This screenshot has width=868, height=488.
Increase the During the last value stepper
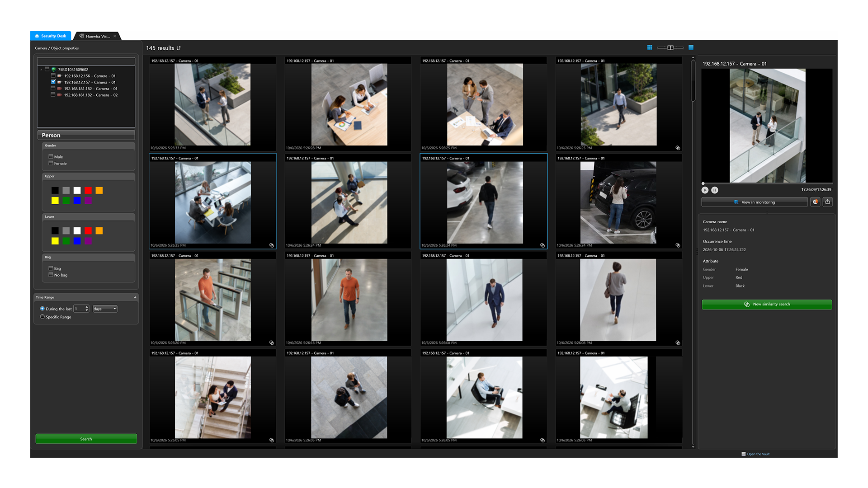pyautogui.click(x=87, y=307)
